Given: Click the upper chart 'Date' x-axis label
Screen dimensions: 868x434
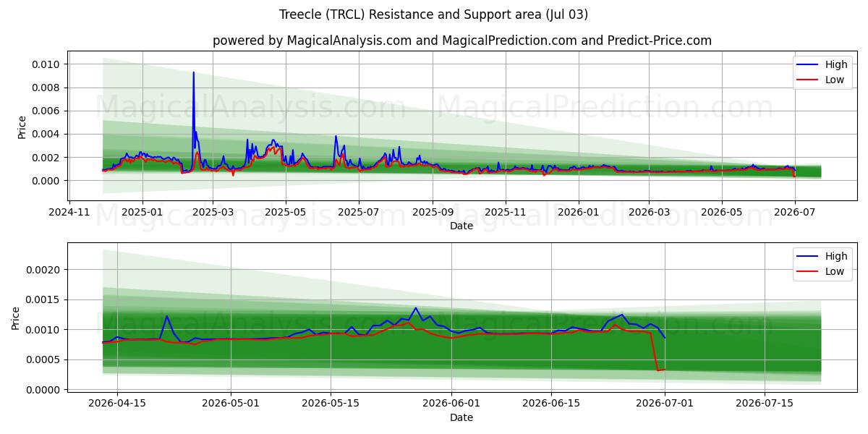Looking at the screenshot, I should (x=461, y=226).
